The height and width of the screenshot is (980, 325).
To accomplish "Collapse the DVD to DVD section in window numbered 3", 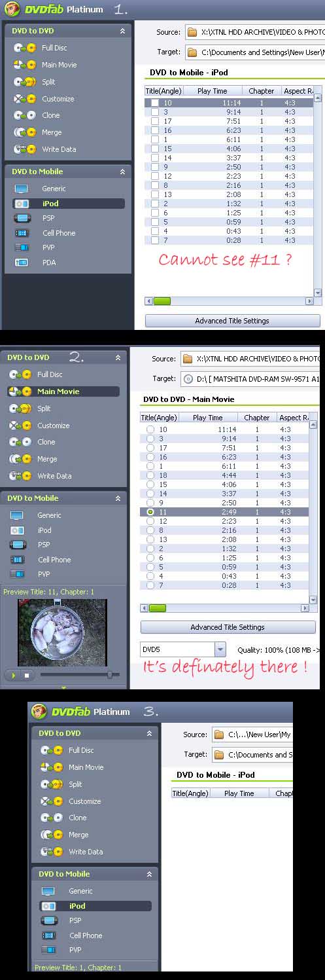I will click(149, 734).
